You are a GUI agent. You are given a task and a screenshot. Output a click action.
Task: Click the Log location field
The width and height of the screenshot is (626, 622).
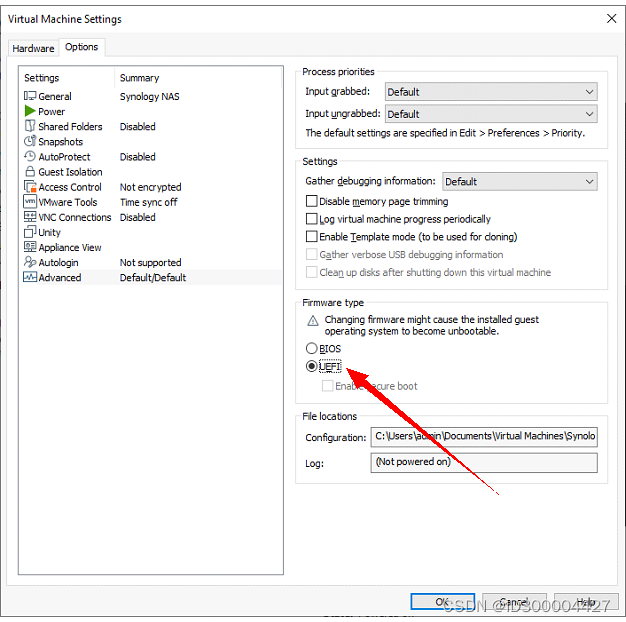coord(484,463)
